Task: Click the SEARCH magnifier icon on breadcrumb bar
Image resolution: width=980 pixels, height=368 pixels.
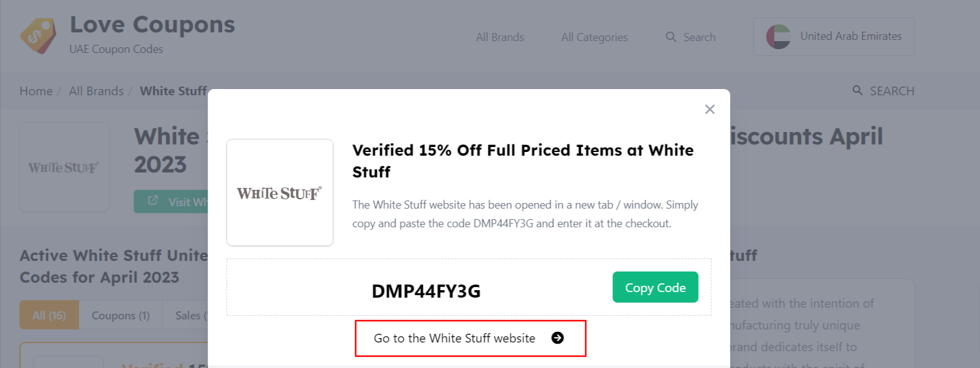Action: click(857, 90)
